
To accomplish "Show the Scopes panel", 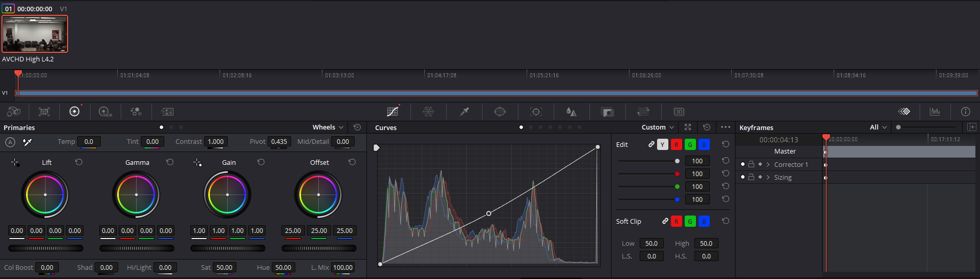I will pos(935,112).
